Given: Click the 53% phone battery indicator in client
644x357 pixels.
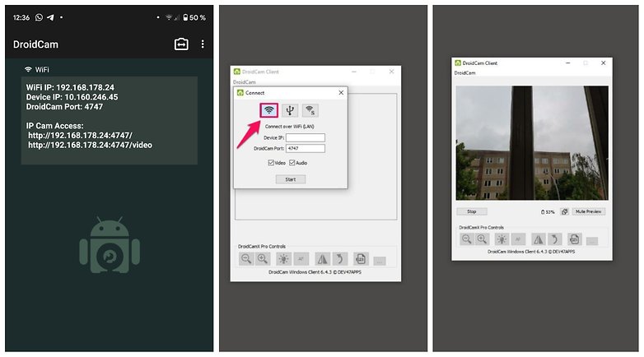Looking at the screenshot, I should tap(548, 212).
